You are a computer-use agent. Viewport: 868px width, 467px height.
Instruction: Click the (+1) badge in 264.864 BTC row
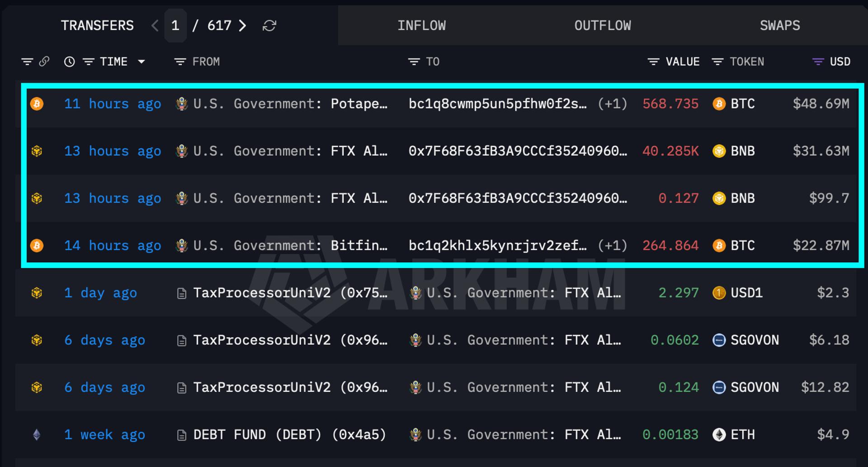613,246
